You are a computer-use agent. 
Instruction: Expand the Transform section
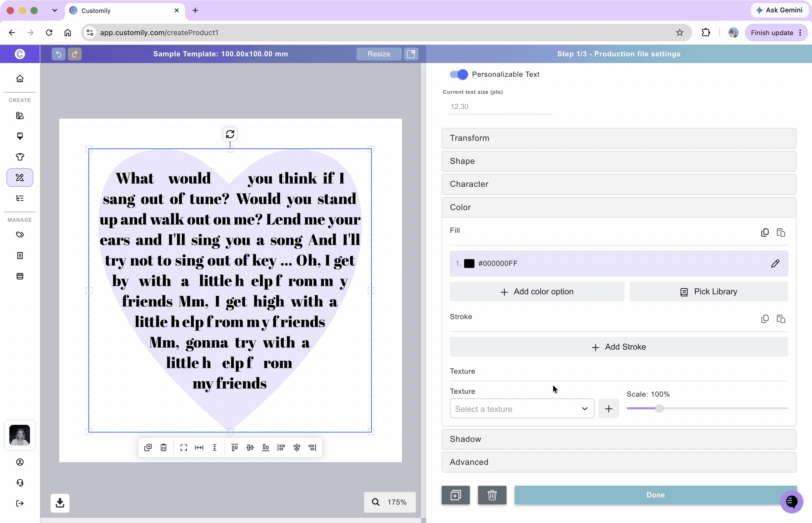tap(619, 138)
